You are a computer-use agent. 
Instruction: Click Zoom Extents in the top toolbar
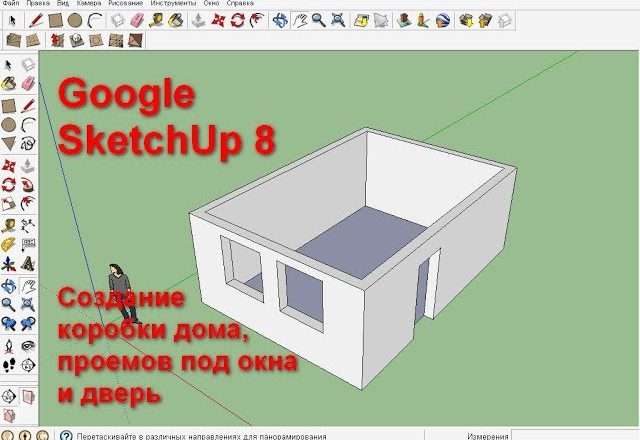point(338,20)
